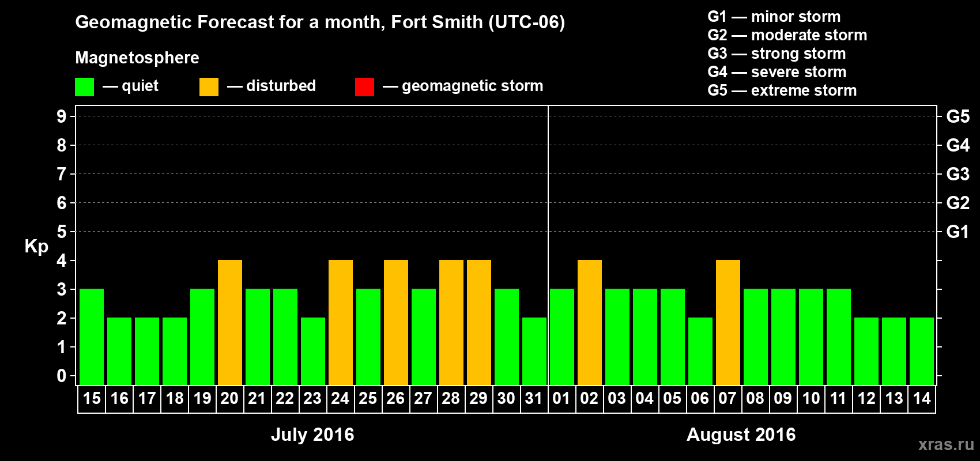Click the 'Kp' axis label
The width and height of the screenshot is (980, 461).
36,247
